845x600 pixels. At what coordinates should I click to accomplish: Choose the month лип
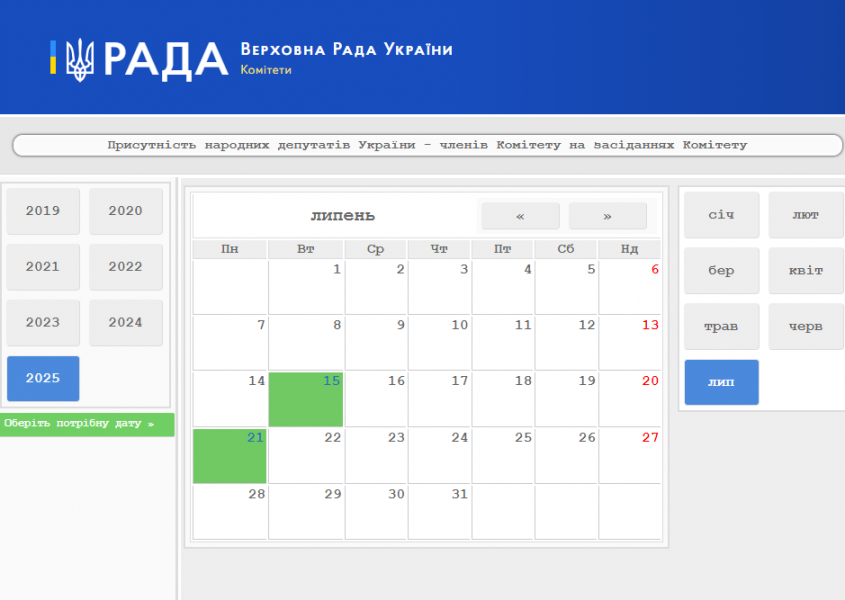[722, 382]
